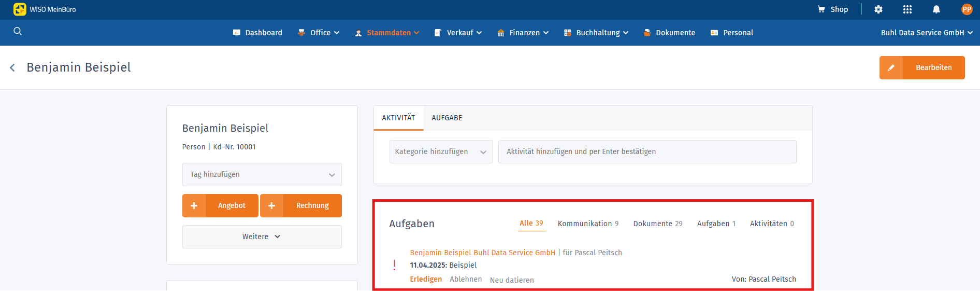Click the pencil icon on Bearbeiten
This screenshot has height=291, width=980.
(x=891, y=67)
